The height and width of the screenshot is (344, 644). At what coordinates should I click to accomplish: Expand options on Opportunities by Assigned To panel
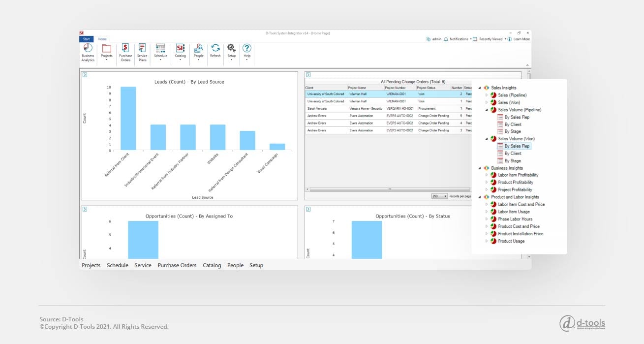pos(85,209)
